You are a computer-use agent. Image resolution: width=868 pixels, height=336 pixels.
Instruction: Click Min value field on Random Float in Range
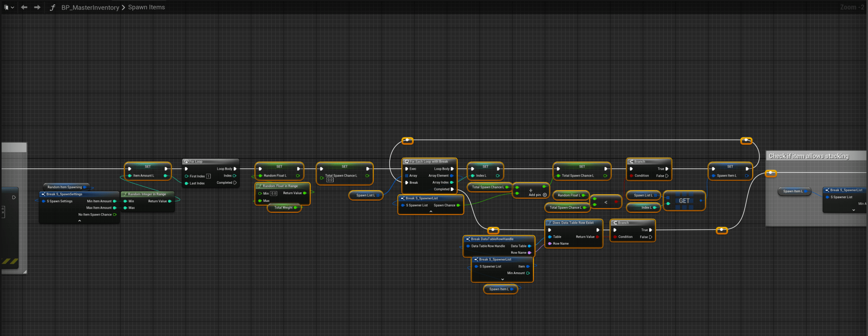[x=274, y=193]
